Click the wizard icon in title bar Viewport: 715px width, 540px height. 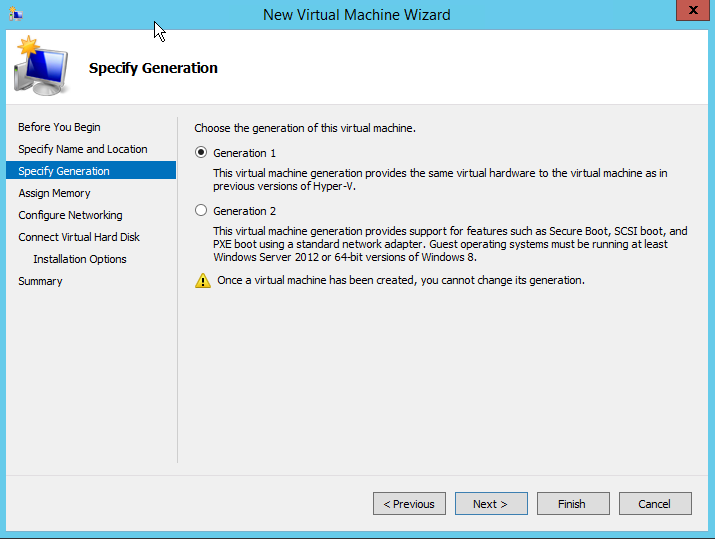pyautogui.click(x=16, y=15)
